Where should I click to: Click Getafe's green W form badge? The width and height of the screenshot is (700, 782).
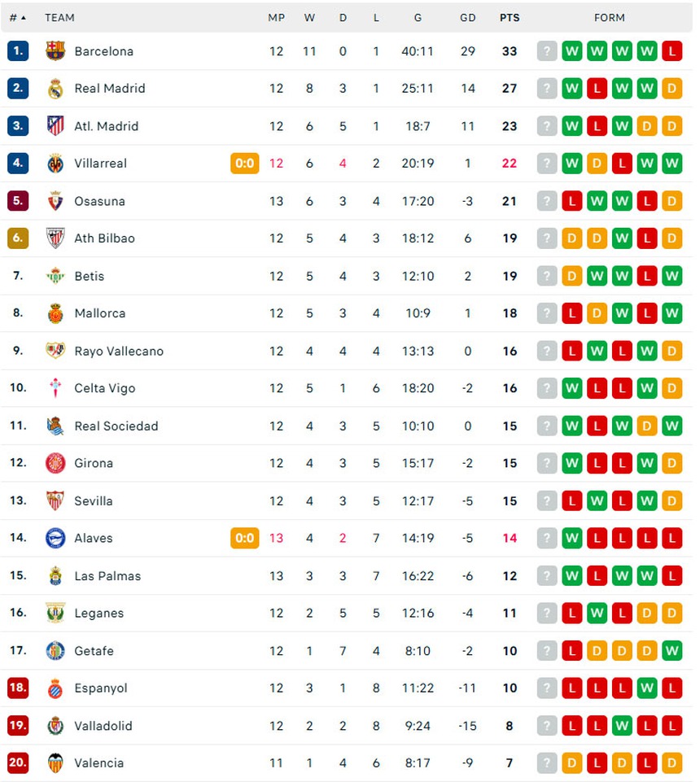click(x=672, y=651)
